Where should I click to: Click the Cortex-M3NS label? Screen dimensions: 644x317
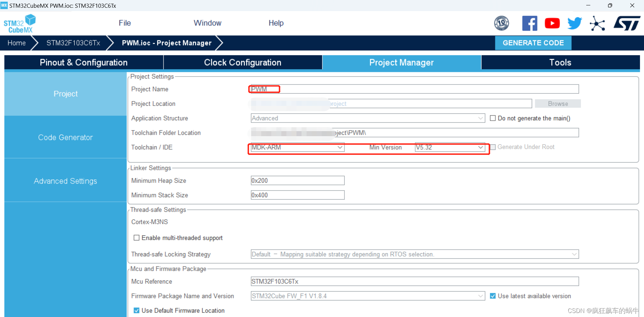(149, 222)
